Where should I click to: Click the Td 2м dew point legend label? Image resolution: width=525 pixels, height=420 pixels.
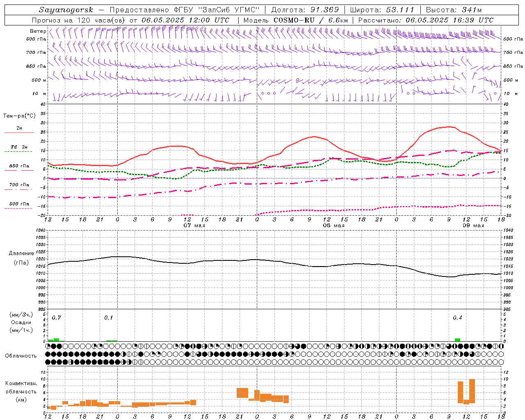(x=19, y=147)
